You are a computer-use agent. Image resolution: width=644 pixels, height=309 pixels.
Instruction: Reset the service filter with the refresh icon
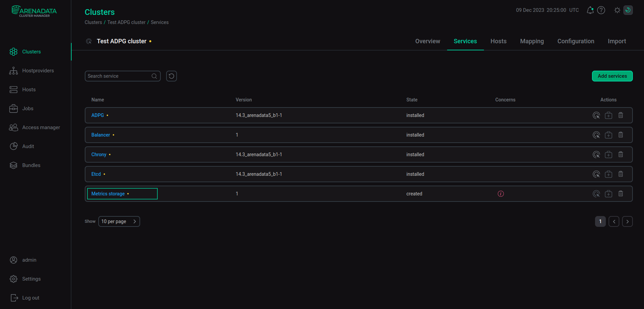click(x=172, y=76)
